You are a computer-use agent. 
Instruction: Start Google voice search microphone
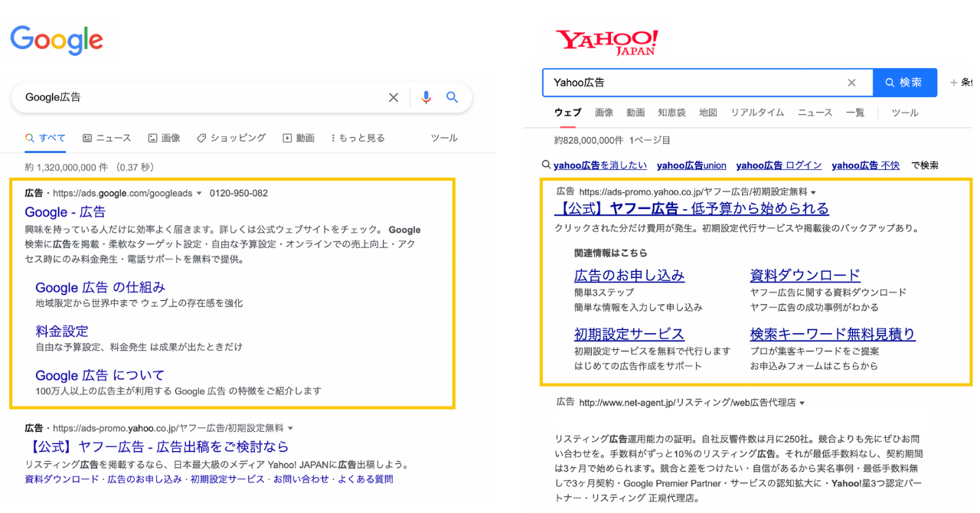pos(426,97)
